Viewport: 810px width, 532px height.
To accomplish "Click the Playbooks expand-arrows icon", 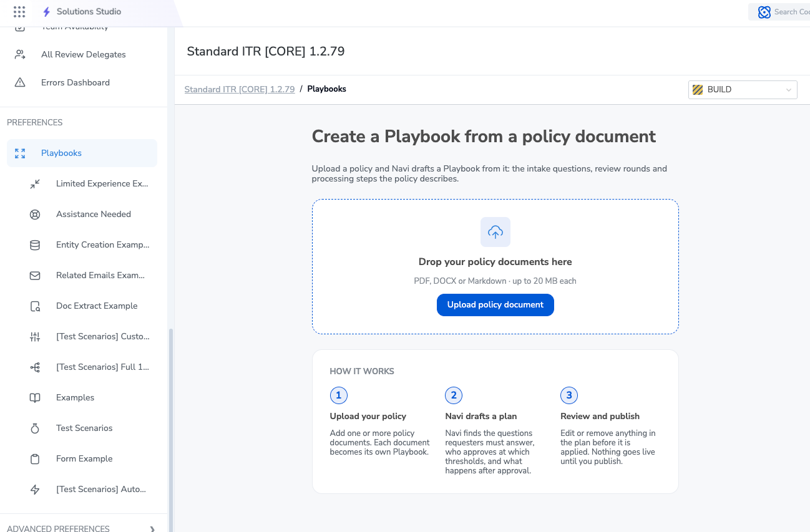I will coord(20,153).
